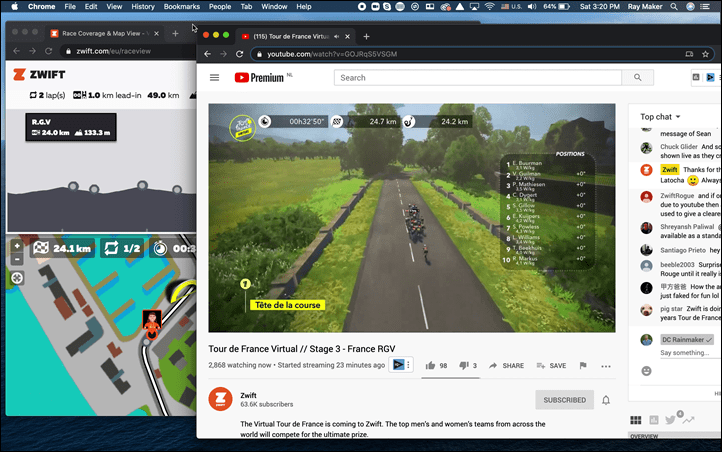Click the YouTube search input field

pyautogui.click(x=477, y=77)
